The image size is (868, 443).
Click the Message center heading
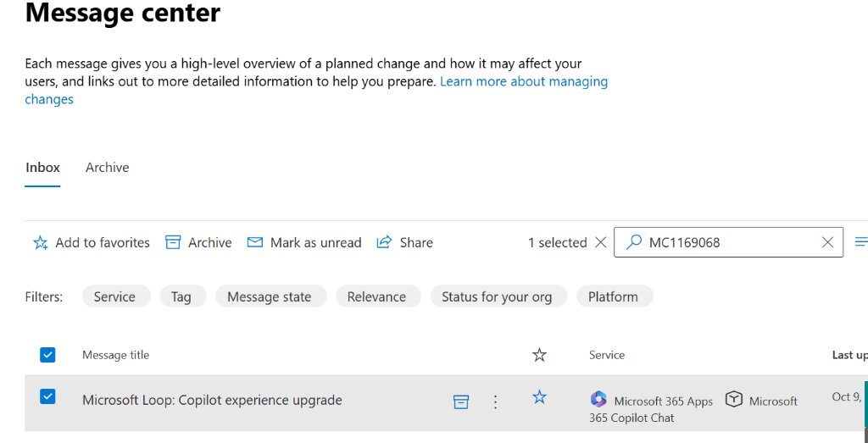(123, 12)
